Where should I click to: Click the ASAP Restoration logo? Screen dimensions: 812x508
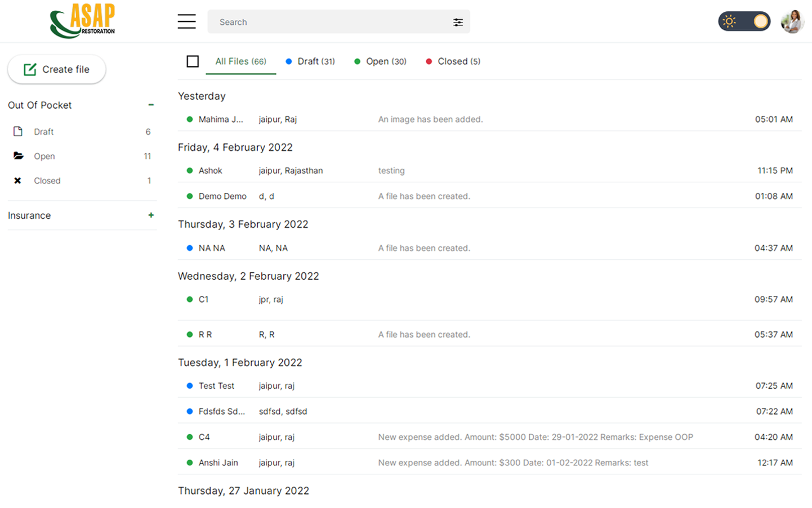click(82, 21)
